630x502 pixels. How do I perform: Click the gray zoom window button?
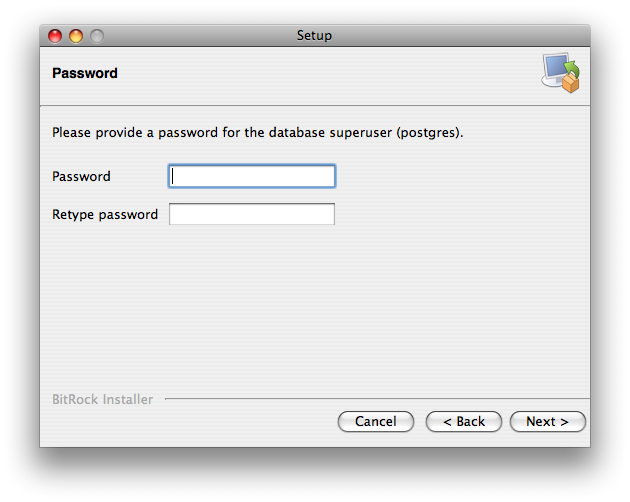pos(97,36)
